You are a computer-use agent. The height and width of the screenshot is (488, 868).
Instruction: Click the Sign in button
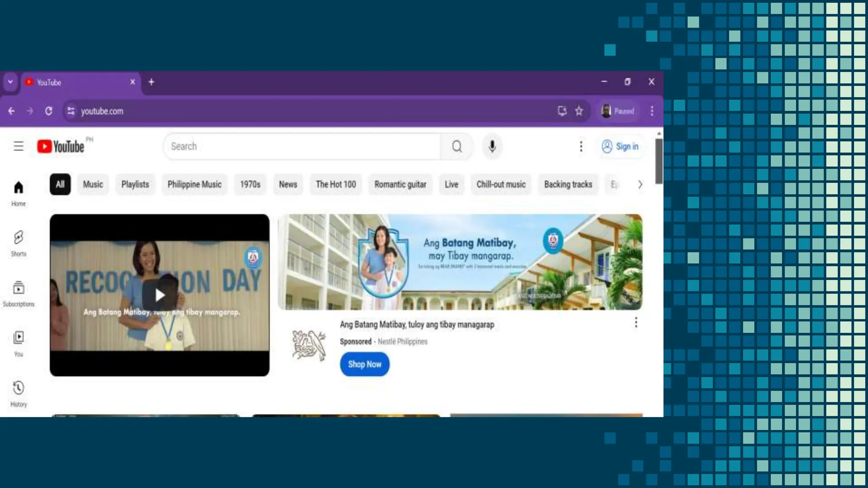tap(620, 146)
